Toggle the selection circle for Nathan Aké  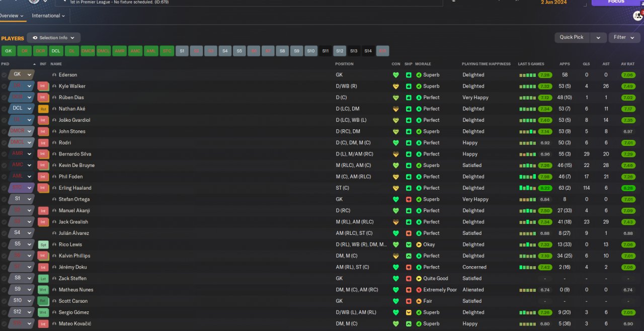click(x=4, y=109)
